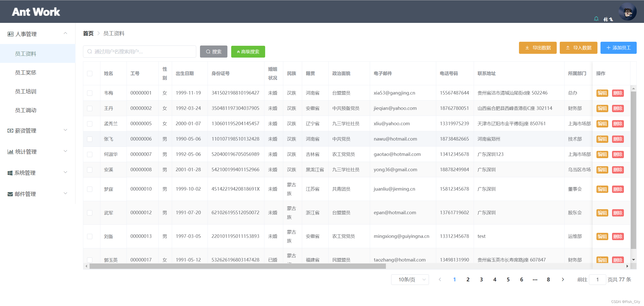The width and height of the screenshot is (644, 306).
Task: Open the 员工奖惩 menu item
Action: 26,72
